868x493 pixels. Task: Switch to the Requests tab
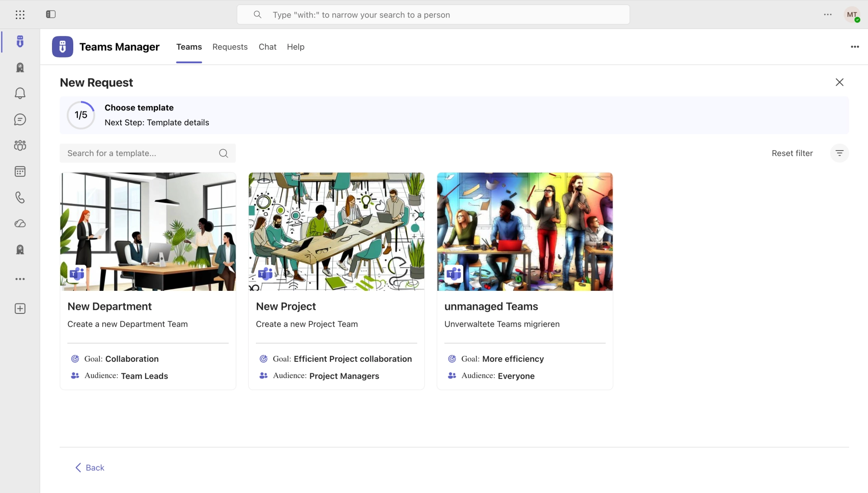point(230,47)
